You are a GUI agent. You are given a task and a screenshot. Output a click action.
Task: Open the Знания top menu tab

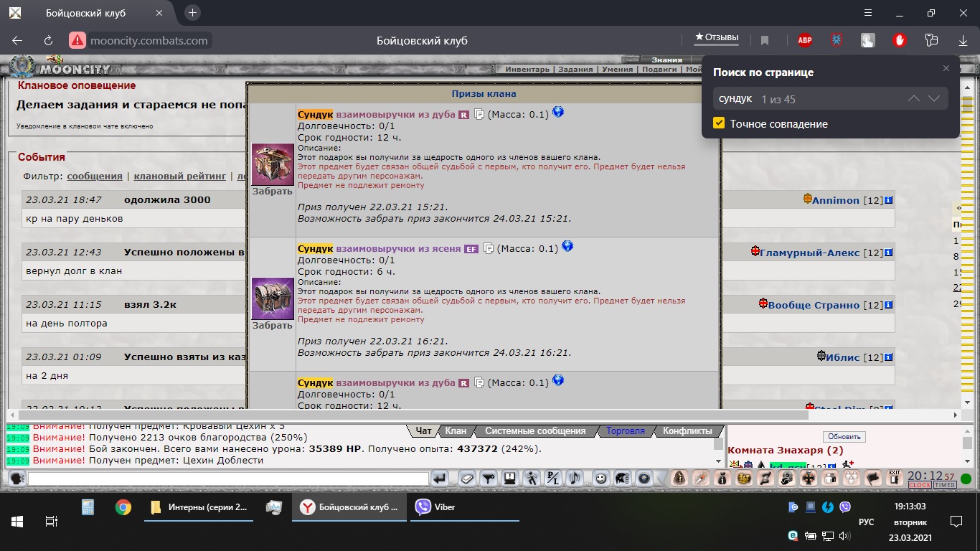[666, 60]
